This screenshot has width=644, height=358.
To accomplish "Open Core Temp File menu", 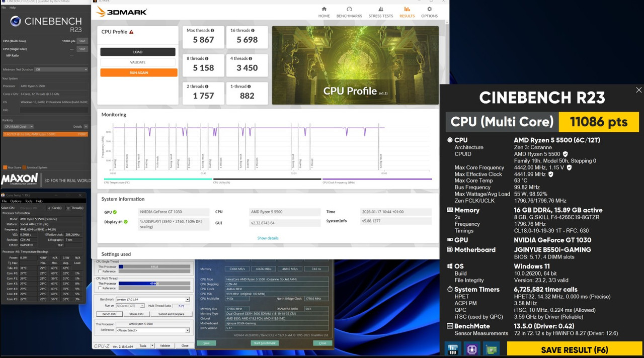I will [5, 201].
